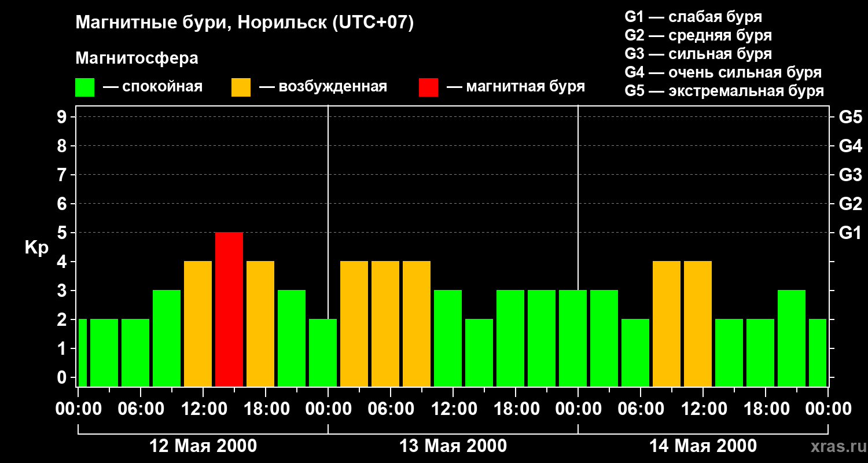Click the 'G1 — слабая буря' legend line
868x463 pixels.
tap(693, 16)
